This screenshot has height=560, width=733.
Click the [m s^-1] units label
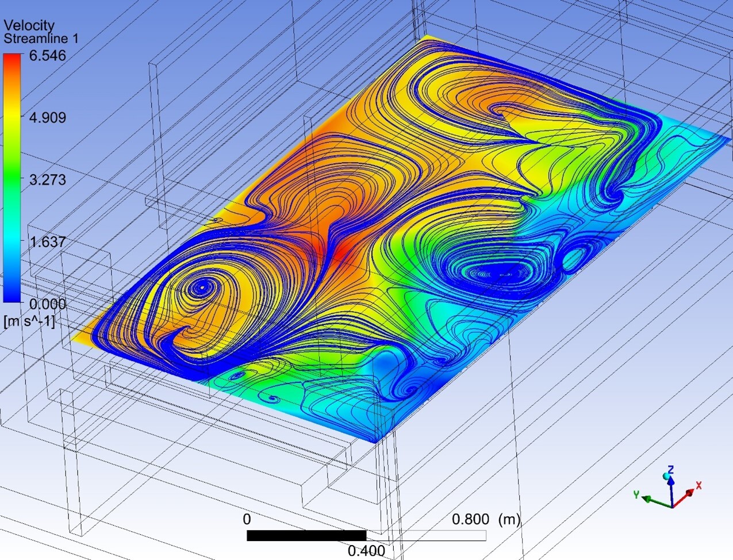29,321
